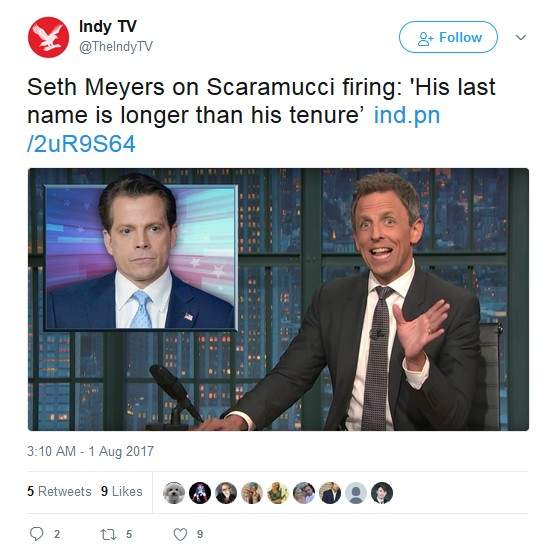This screenshot has height=559, width=557.
Task: View the 5 Retweets list
Action: coord(59,491)
